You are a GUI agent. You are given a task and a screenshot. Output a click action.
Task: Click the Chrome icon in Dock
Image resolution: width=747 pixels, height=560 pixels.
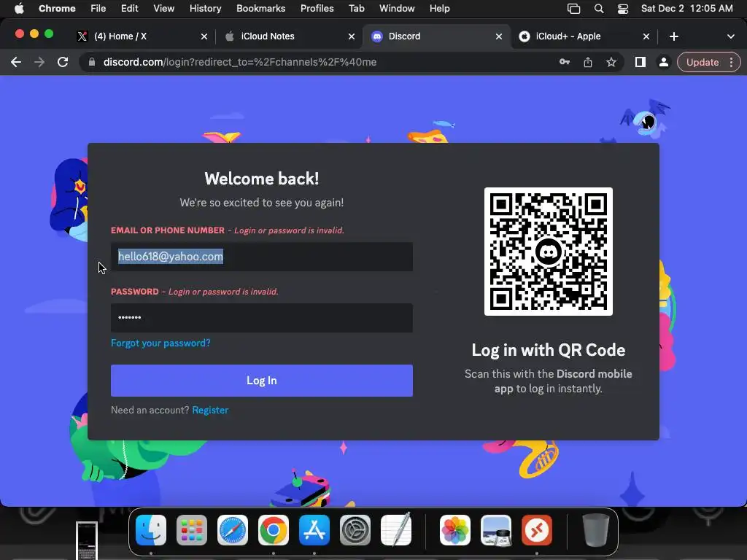pyautogui.click(x=274, y=530)
